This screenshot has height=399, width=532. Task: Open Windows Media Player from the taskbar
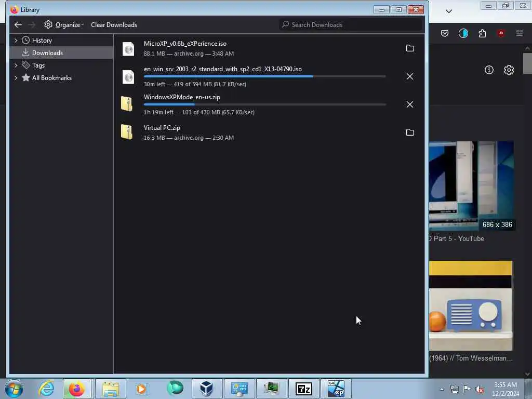point(141,389)
